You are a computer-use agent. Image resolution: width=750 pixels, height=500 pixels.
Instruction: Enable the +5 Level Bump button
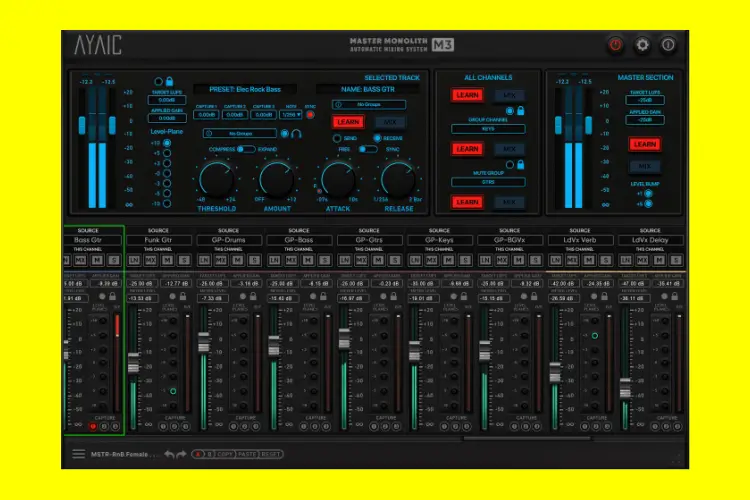pyautogui.click(x=648, y=204)
